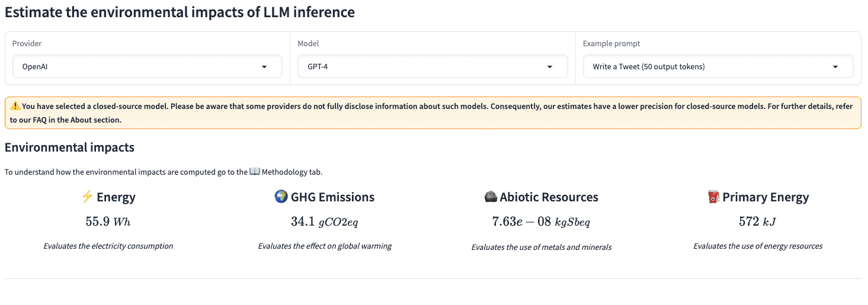Click the warning triangle icon in banner
This screenshot has width=868, height=305.
tap(15, 106)
